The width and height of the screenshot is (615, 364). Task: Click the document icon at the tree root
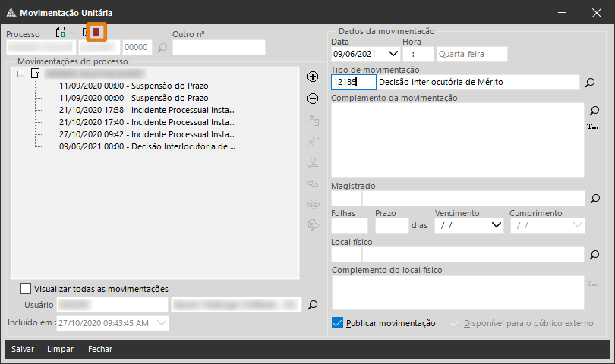tap(36, 74)
